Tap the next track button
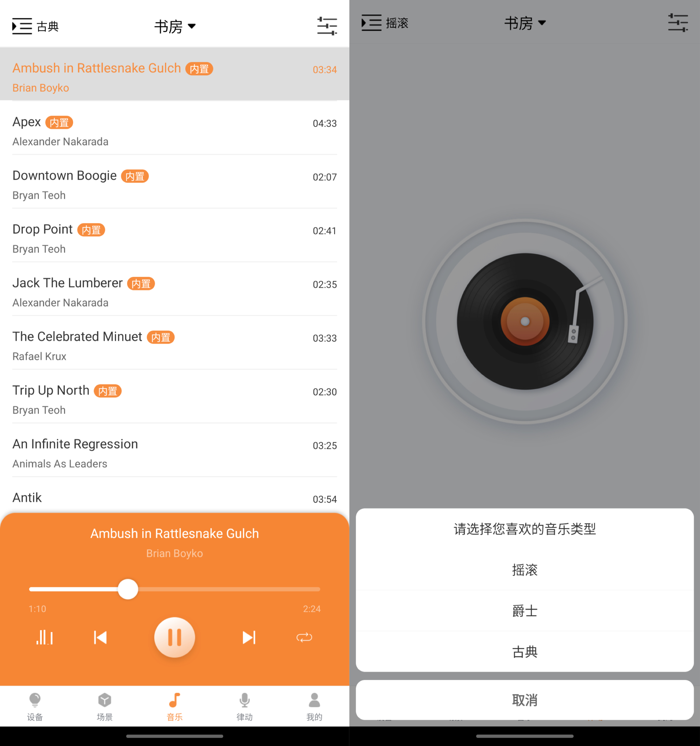Screen dimensions: 700x746 [x=248, y=636]
